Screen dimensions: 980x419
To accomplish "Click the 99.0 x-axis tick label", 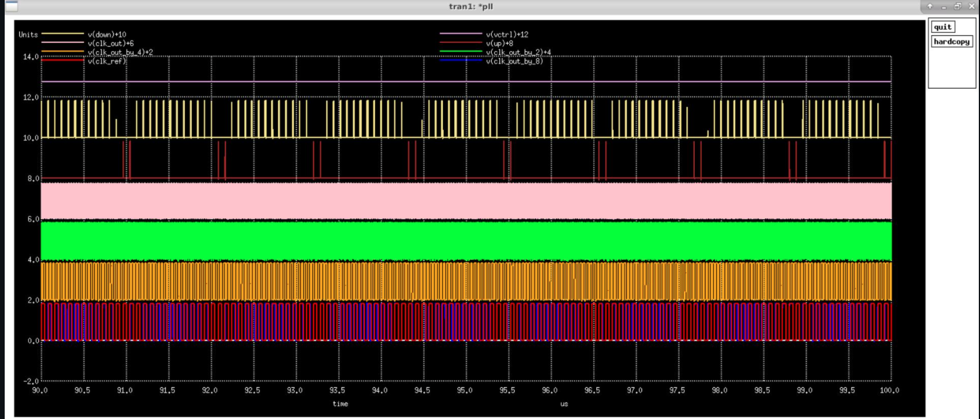I will coord(805,390).
